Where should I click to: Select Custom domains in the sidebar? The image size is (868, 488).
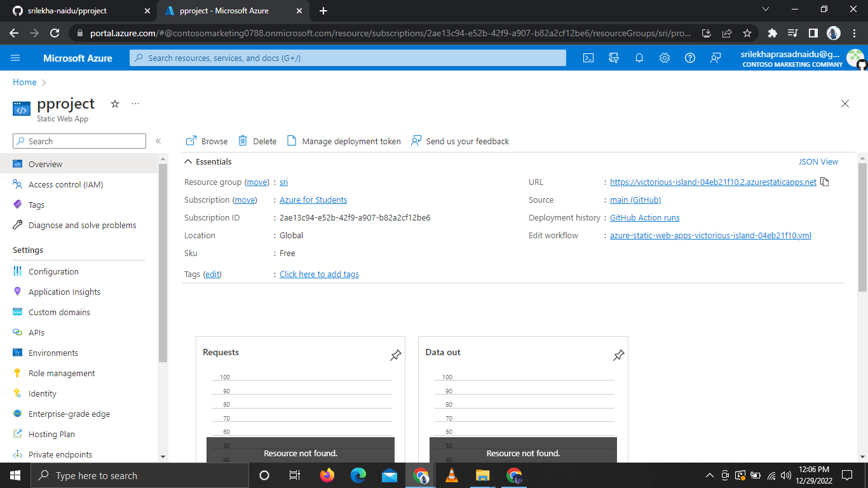tap(59, 312)
